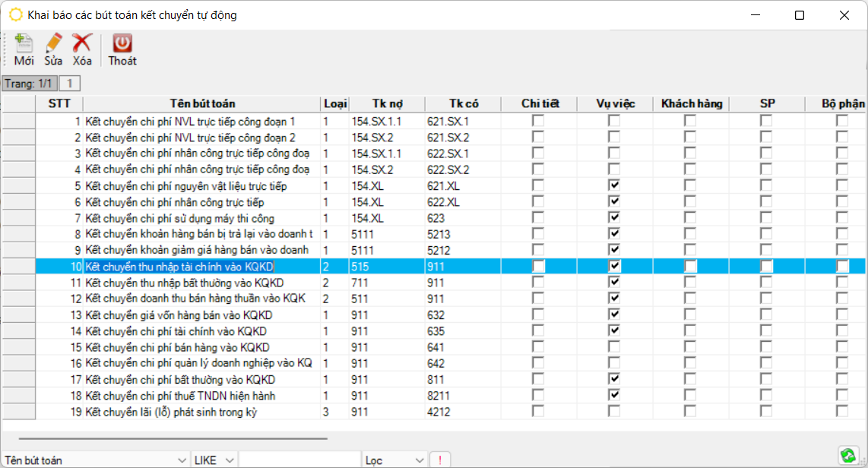The height and width of the screenshot is (468, 868).
Task: Click the Tk nợ column header
Action: pyautogui.click(x=387, y=104)
